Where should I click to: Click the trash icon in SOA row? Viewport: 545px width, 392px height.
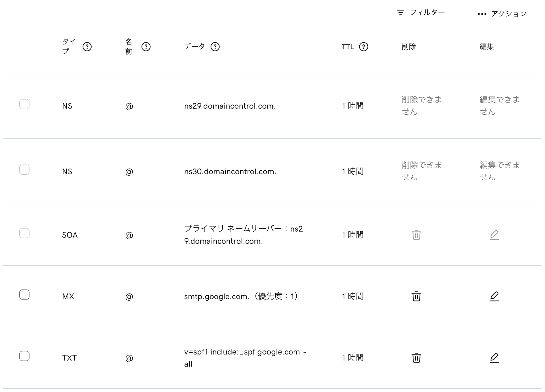click(416, 235)
